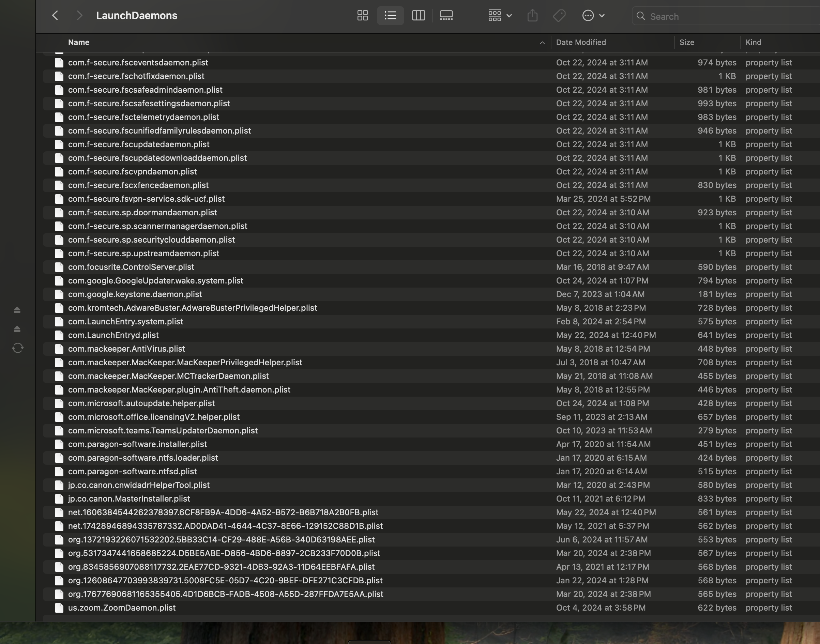
Task: Select com.mackeeper.AntiVirus.plist document icon
Action: [x=59, y=349]
